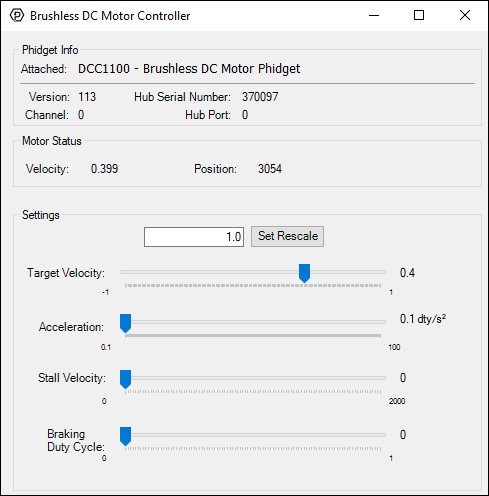Click the Hub Serial Number value 370097
The image size is (489, 496).
(x=260, y=97)
